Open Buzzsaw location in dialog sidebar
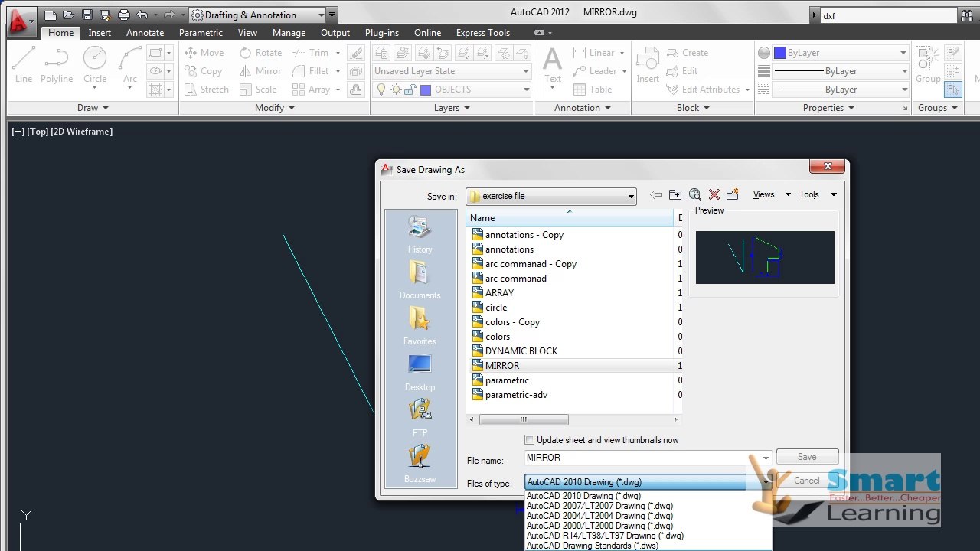 click(420, 464)
